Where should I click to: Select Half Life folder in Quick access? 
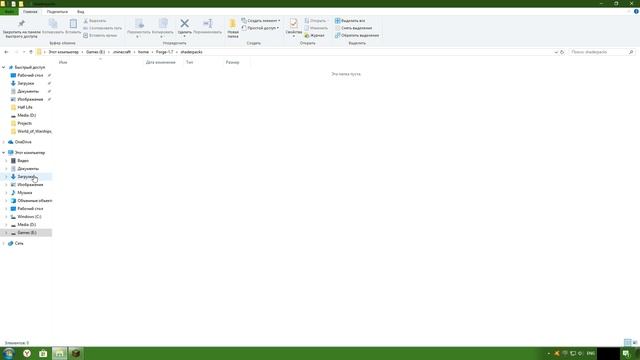tap(25, 107)
